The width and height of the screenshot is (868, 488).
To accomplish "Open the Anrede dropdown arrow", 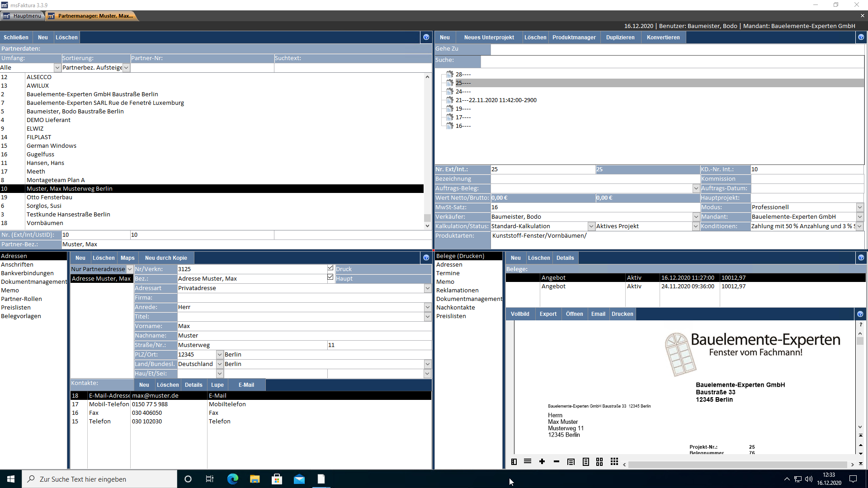I will click(x=427, y=307).
